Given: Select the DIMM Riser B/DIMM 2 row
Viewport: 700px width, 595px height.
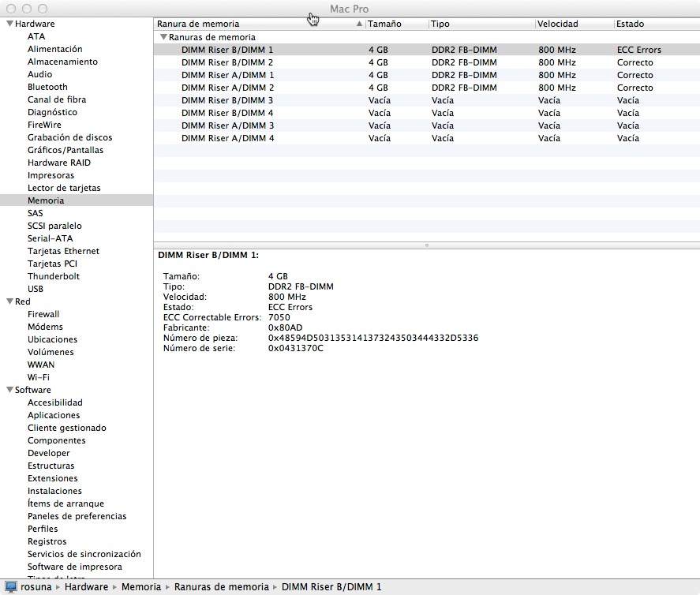Looking at the screenshot, I should coord(427,62).
